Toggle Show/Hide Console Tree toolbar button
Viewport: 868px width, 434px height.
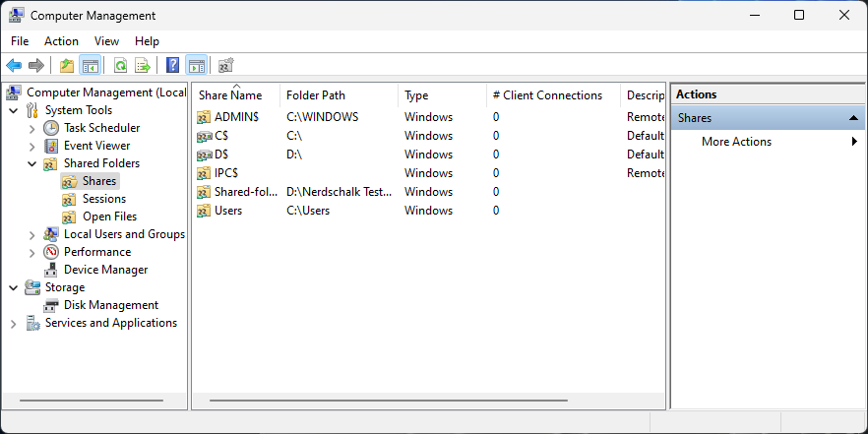90,66
